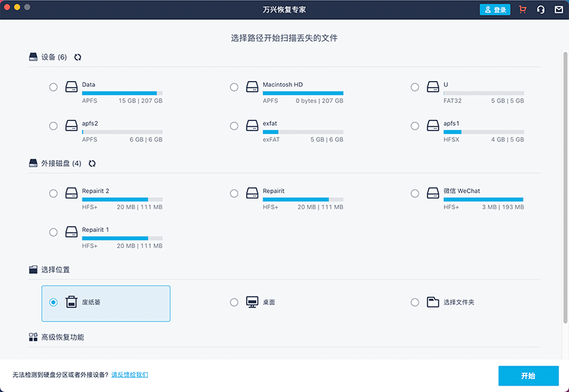Click the Repairit 2 disk icon
Viewport: 569px width, 392px height.
[72, 194]
